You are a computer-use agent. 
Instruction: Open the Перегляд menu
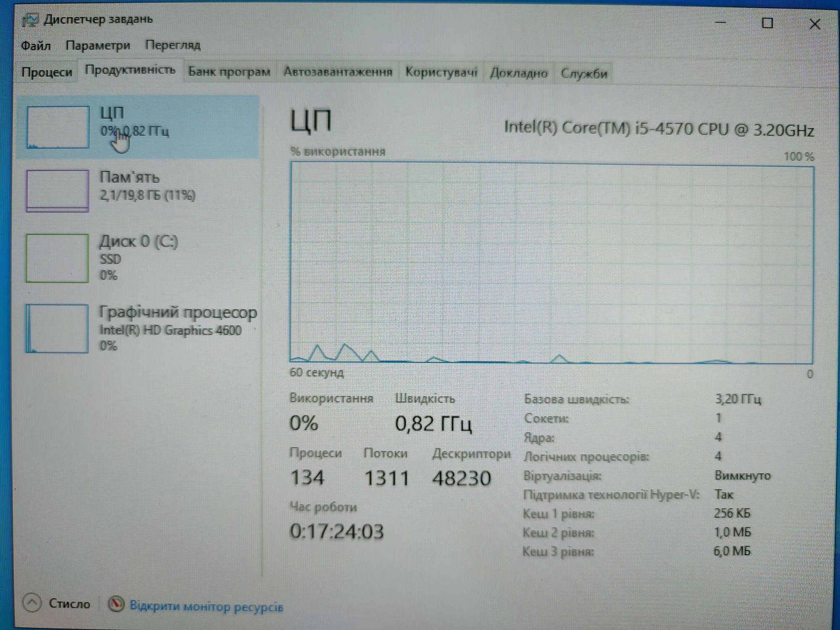[173, 45]
